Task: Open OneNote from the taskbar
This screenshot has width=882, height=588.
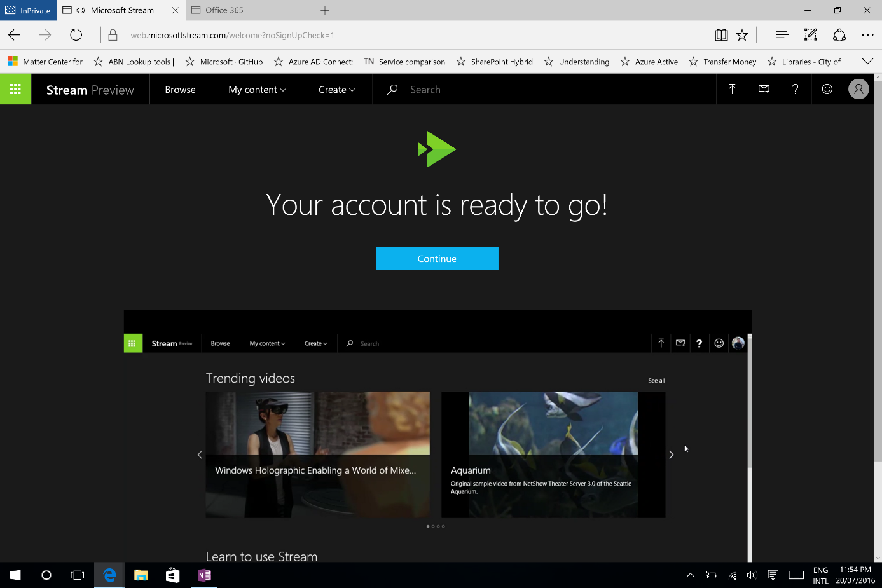Action: pos(204,575)
